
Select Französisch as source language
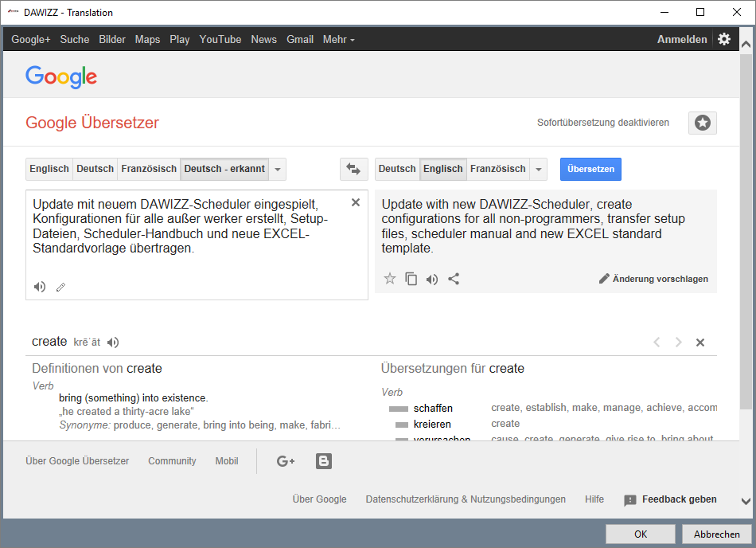pos(149,170)
